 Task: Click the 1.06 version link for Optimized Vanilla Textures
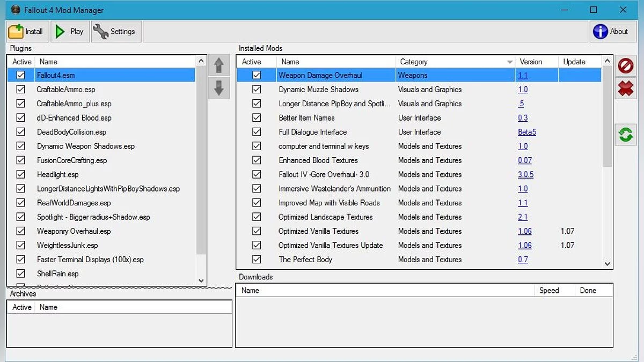pyautogui.click(x=525, y=231)
